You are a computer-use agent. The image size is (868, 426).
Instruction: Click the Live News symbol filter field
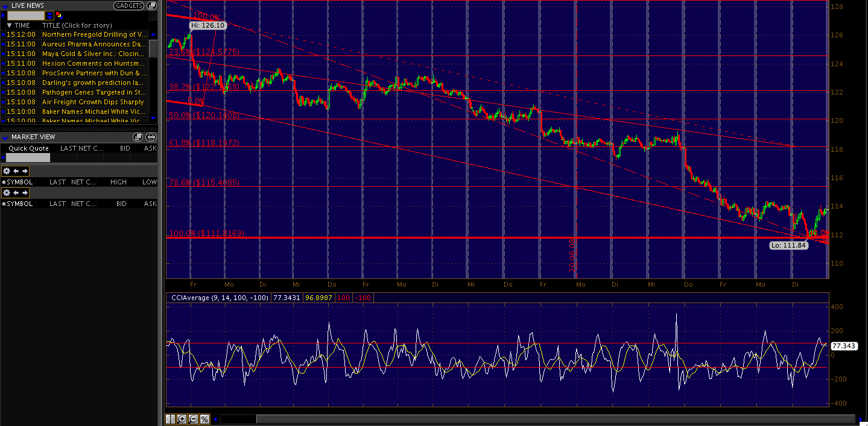click(x=26, y=16)
